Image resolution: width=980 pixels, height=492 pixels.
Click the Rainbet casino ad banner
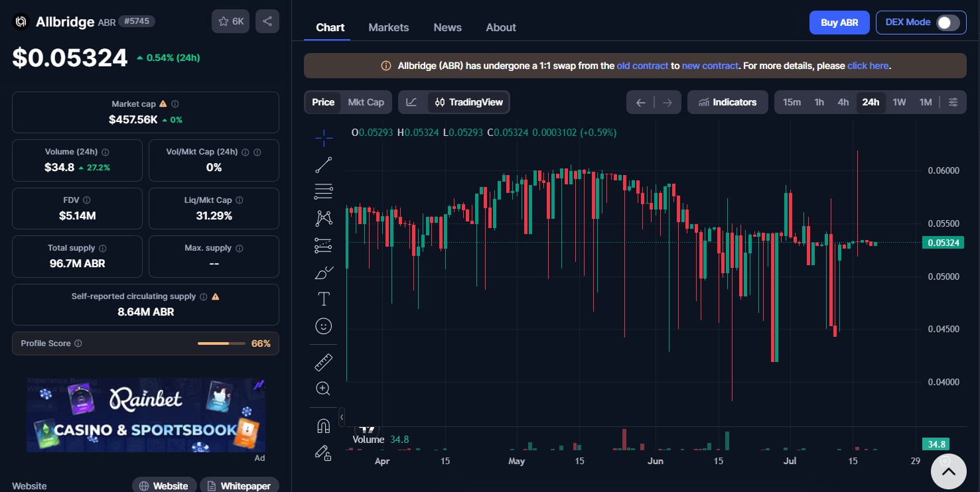click(x=146, y=415)
